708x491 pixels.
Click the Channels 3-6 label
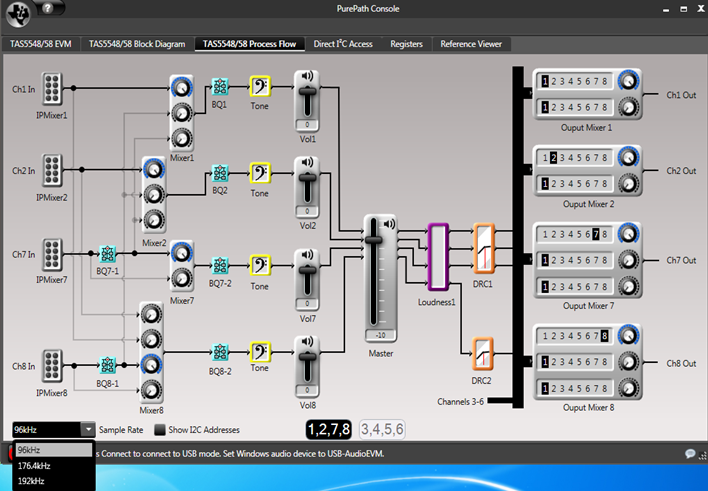pyautogui.click(x=460, y=402)
